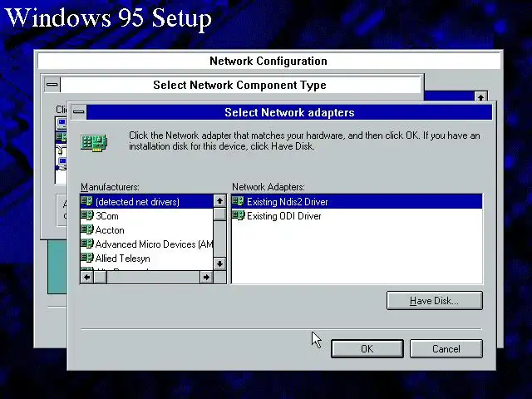Screen dimensions: 532x399
Task: Click Manufacturers list scroll up arrow
Action: pos(219,201)
